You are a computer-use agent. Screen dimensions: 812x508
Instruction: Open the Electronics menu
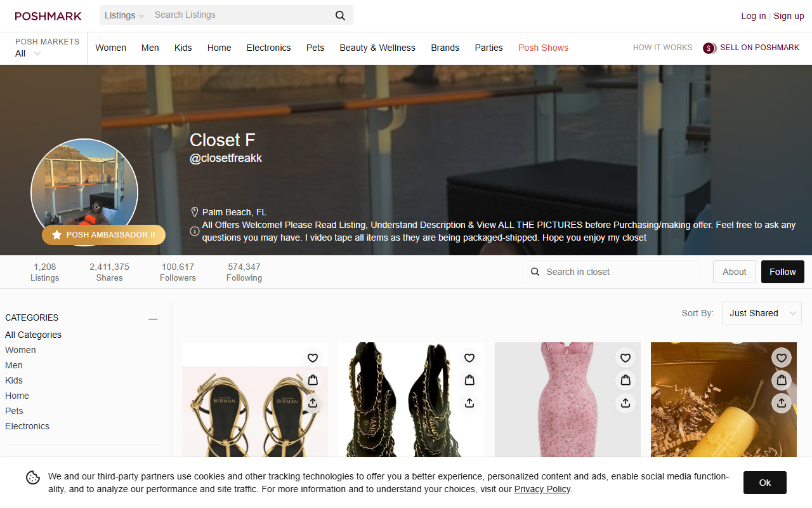click(269, 48)
